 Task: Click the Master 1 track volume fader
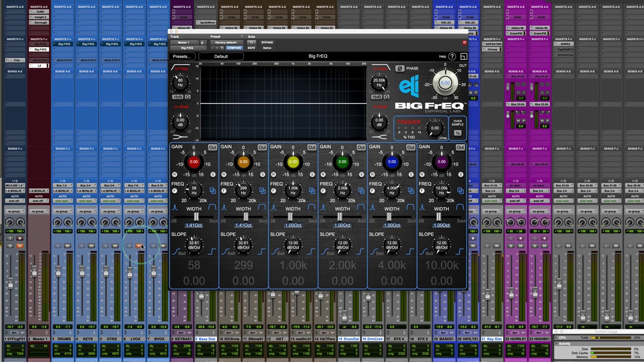click(34, 271)
